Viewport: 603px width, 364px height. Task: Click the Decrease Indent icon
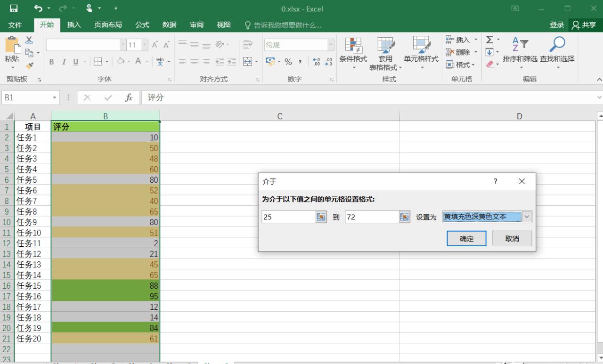[x=220, y=61]
